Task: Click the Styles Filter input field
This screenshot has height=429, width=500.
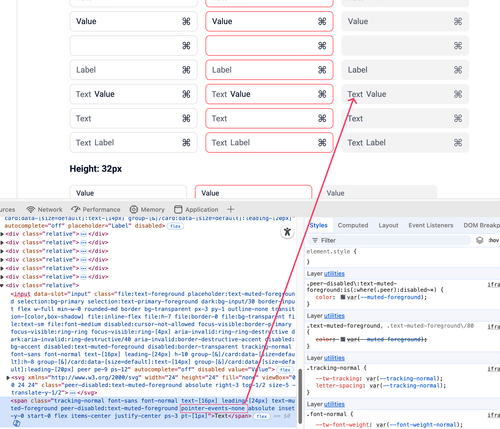Action: point(390,240)
